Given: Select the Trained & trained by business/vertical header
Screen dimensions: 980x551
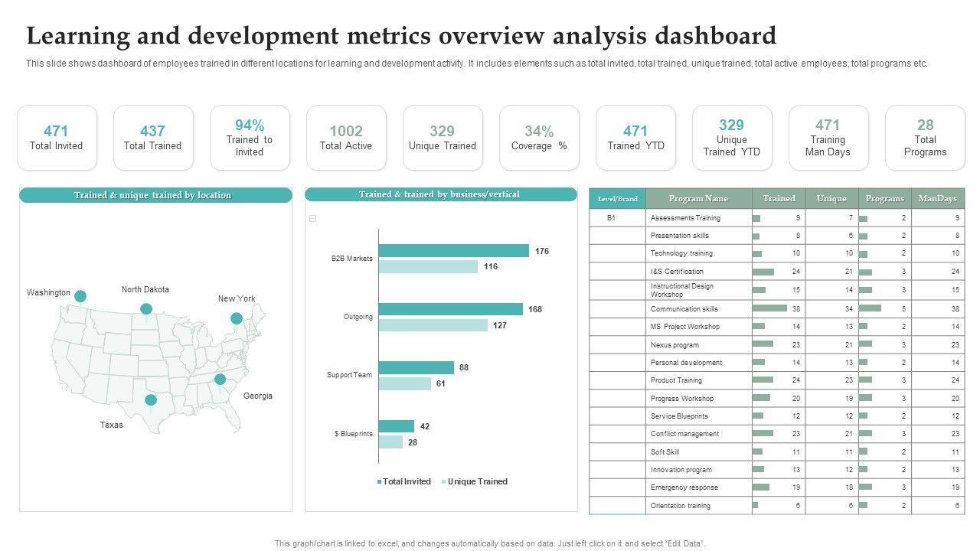Looking at the screenshot, I should [x=441, y=194].
